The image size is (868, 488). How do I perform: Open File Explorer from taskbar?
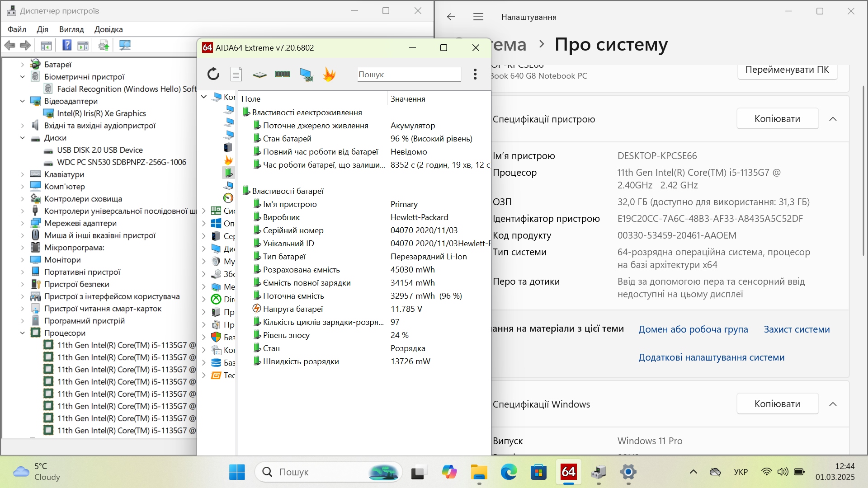click(479, 472)
